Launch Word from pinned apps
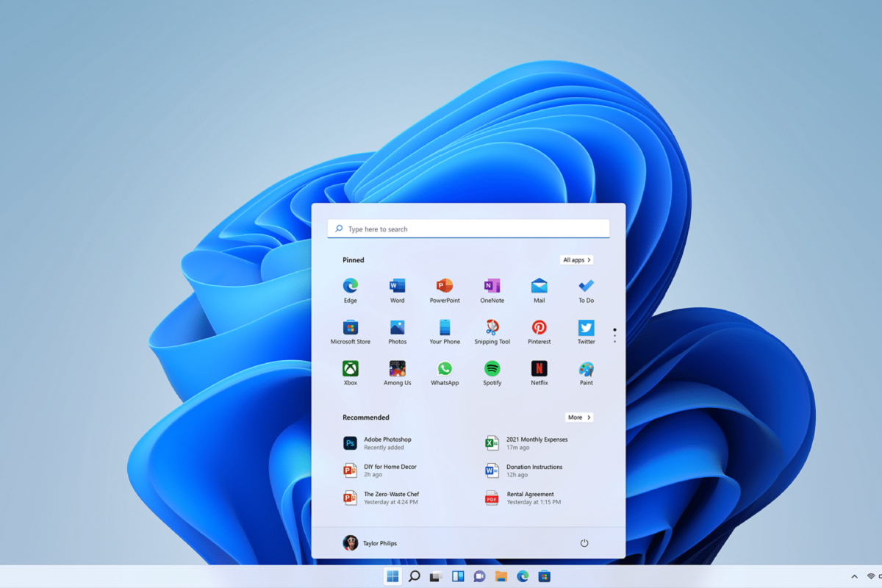882x588 pixels. tap(398, 290)
